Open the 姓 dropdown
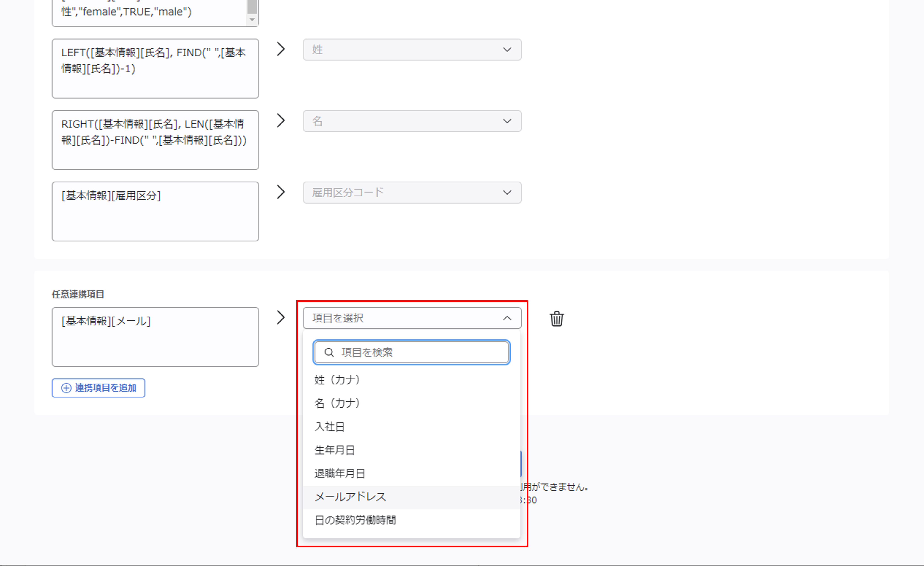Viewport: 924px width, 566px height. pyautogui.click(x=412, y=49)
